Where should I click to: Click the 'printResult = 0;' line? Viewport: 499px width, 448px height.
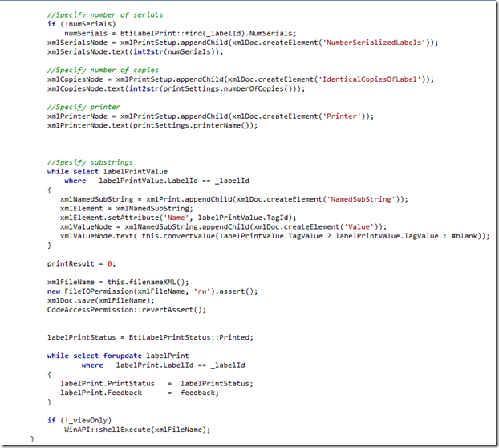tap(81, 263)
